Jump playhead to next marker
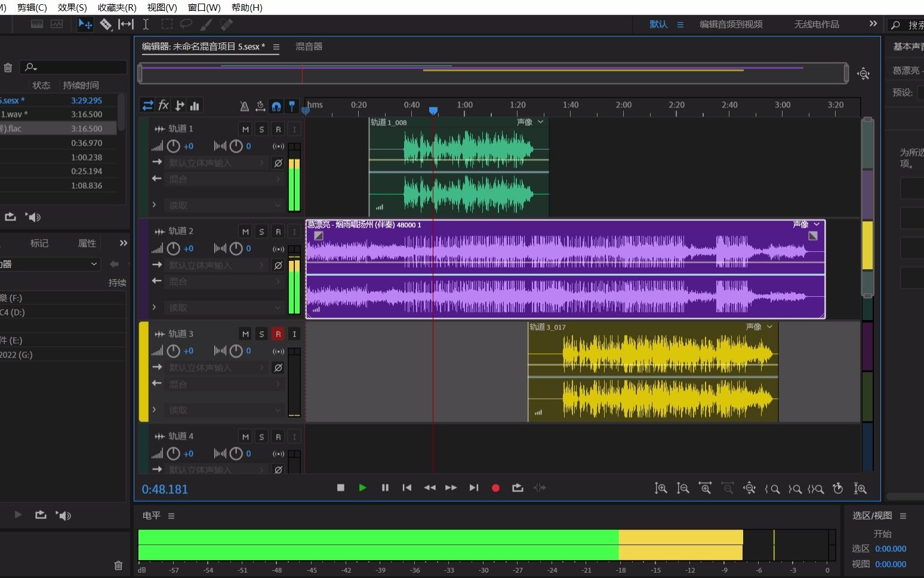924x578 pixels. click(474, 488)
